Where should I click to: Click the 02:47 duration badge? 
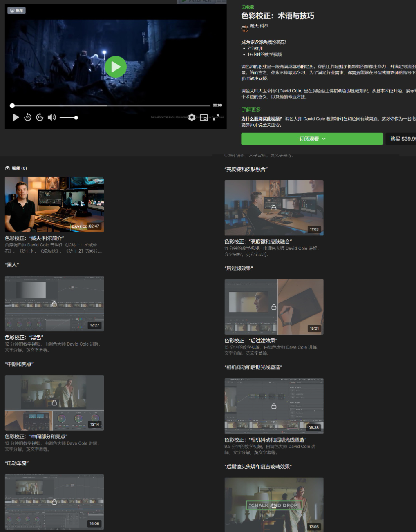(x=94, y=226)
